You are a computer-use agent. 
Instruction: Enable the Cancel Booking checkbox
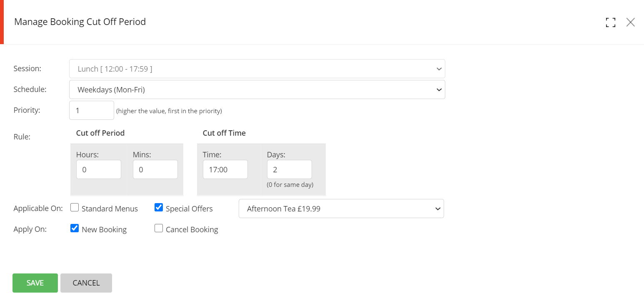(159, 228)
